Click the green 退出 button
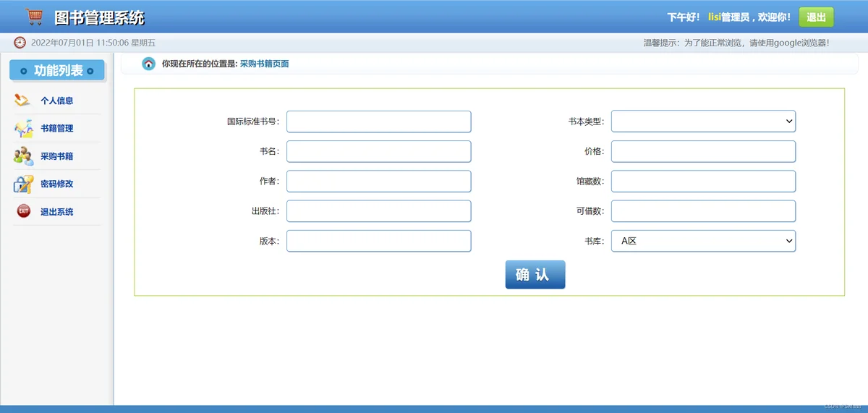 point(816,17)
